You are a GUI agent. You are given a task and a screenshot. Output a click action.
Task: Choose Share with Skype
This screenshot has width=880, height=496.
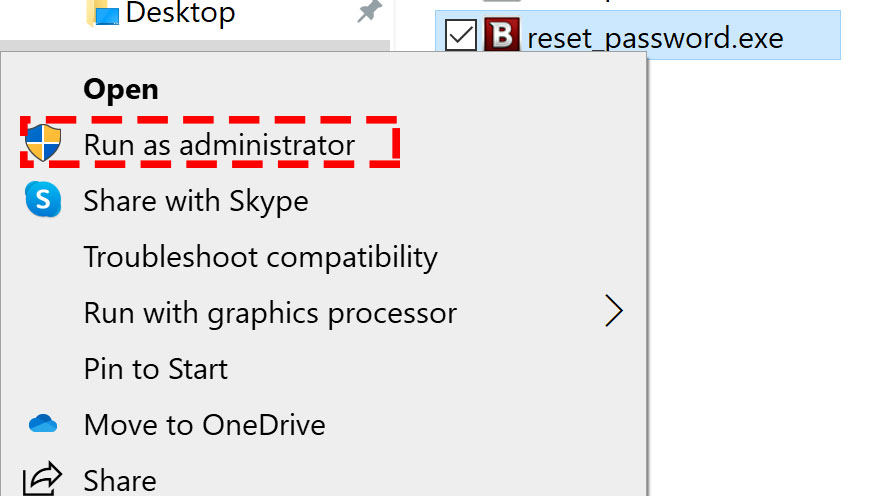point(196,201)
